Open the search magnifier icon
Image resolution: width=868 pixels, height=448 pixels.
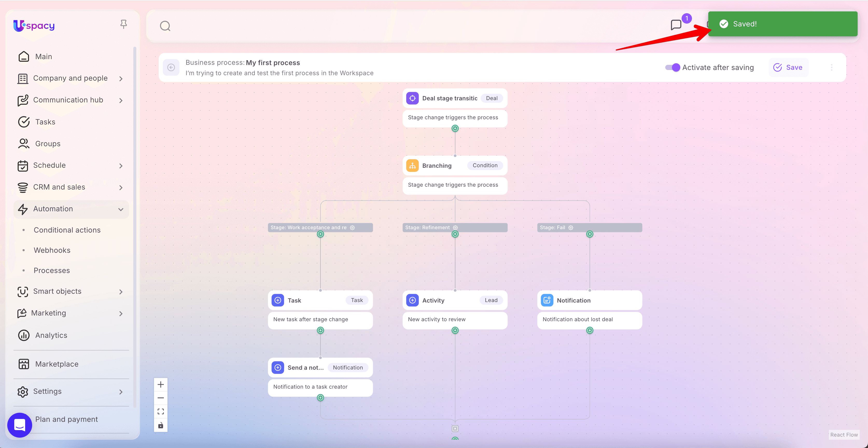click(x=165, y=26)
